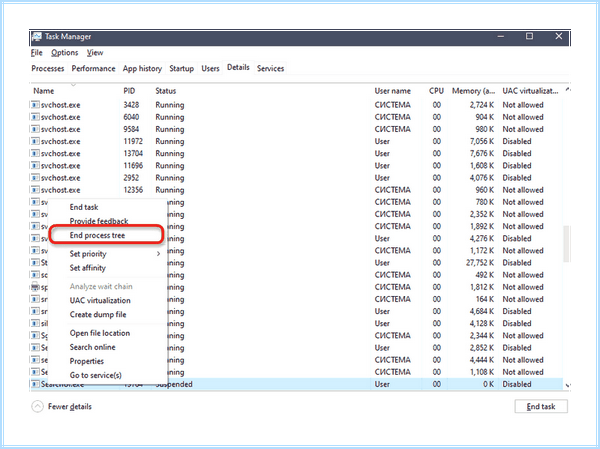Click icon of svchost.exe with PID 12356

[x=35, y=190]
